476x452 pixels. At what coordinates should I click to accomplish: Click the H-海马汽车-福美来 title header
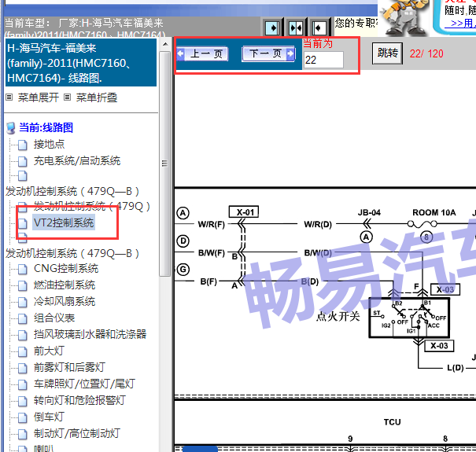[x=81, y=63]
